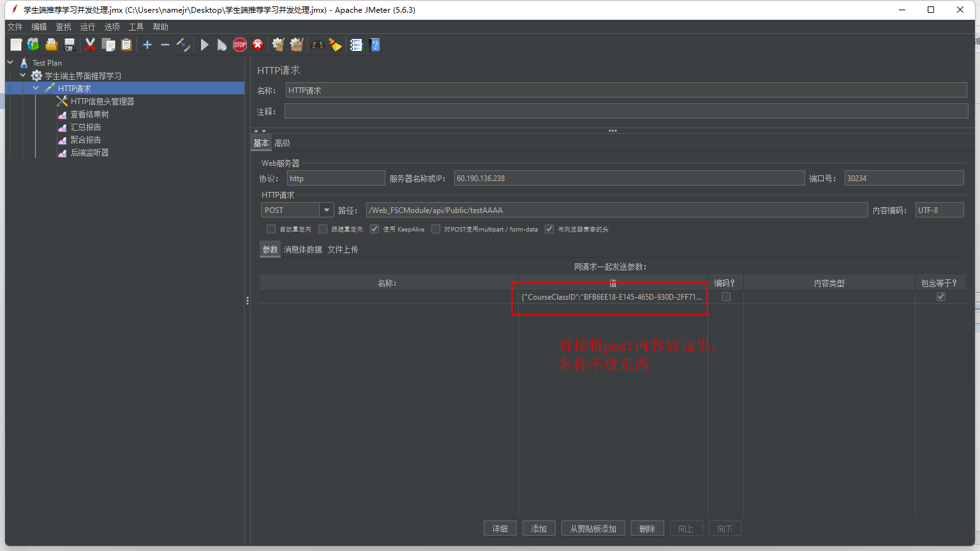Switch to the 文件上传 tab
Viewport: 980px width, 551px height.
point(343,249)
